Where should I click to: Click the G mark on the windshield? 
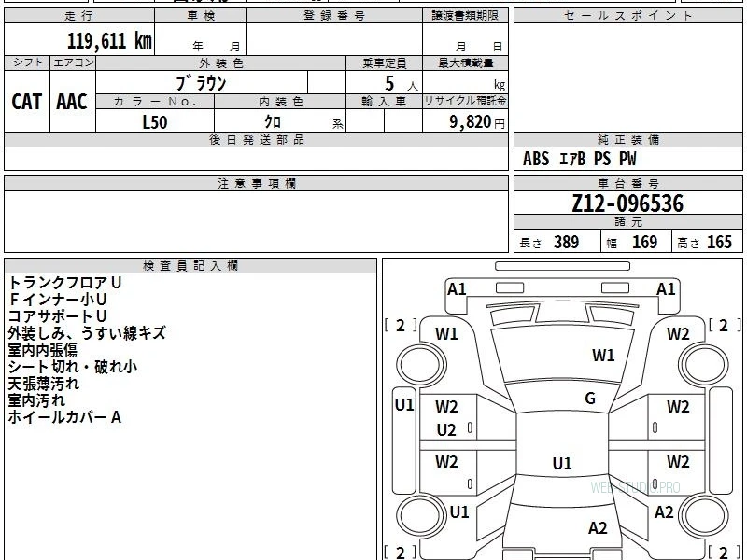click(x=590, y=399)
